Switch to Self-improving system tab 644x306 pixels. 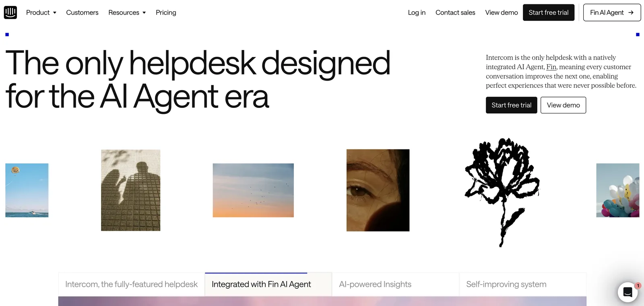coord(522,284)
